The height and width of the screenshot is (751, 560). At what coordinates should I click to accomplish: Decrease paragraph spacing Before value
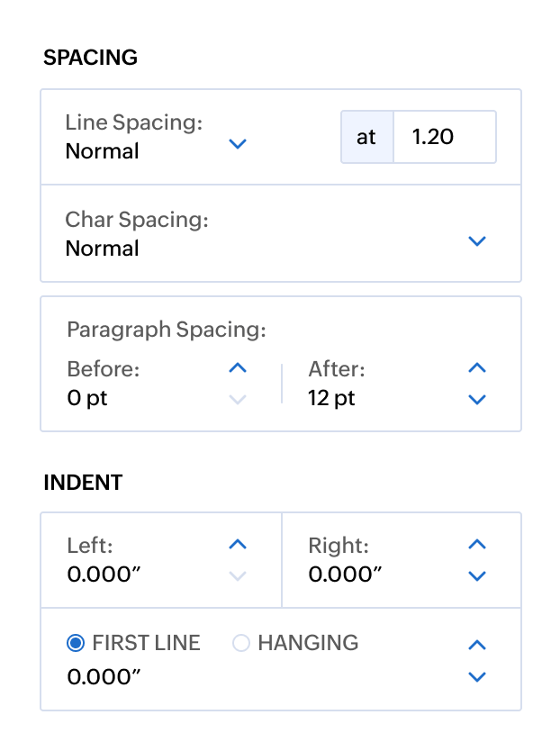(x=237, y=399)
